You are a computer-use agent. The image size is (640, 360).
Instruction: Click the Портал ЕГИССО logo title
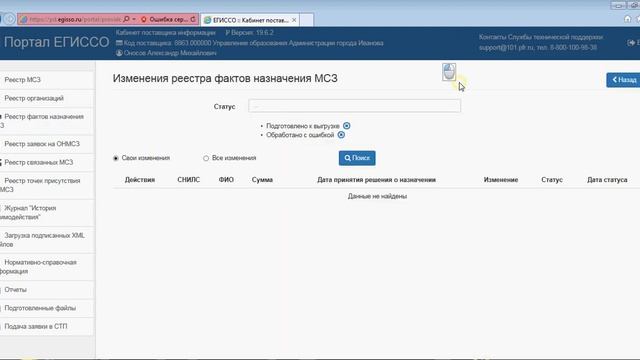57,42
